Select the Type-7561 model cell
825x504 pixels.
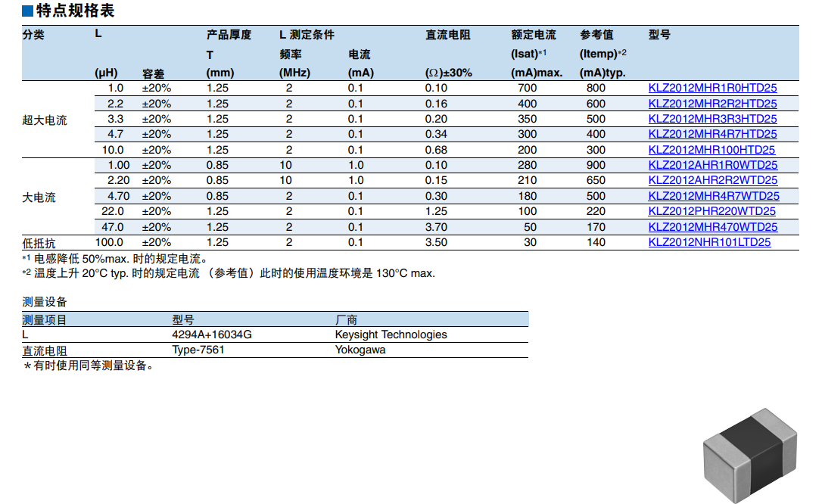click(198, 350)
